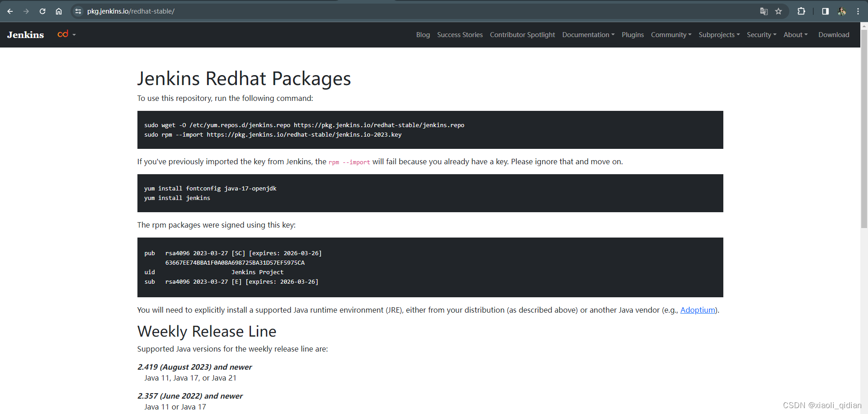This screenshot has height=414, width=868.
Task: Expand the About dropdown
Action: pyautogui.click(x=795, y=35)
